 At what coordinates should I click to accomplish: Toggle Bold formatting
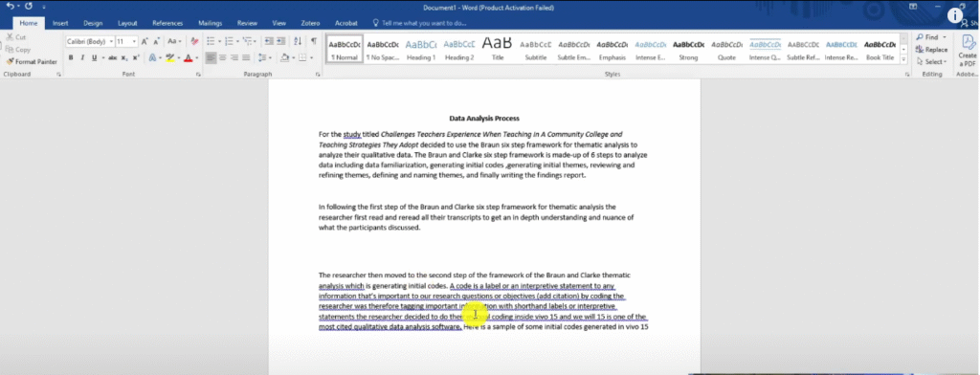click(x=71, y=57)
